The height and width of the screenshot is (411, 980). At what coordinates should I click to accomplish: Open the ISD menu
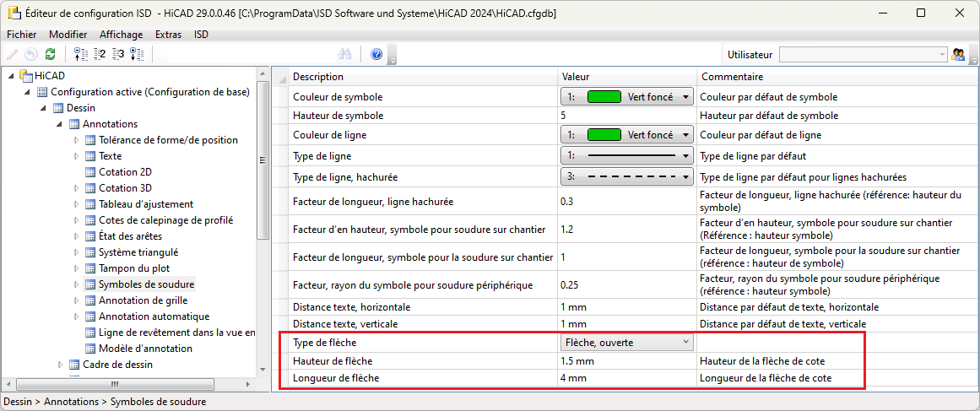201,35
